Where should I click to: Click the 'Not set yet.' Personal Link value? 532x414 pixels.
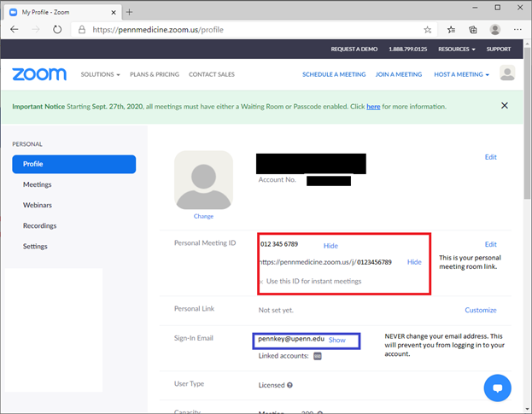click(276, 310)
